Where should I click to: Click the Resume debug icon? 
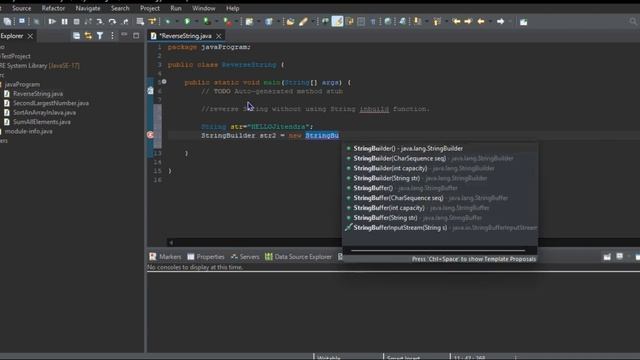[52, 22]
